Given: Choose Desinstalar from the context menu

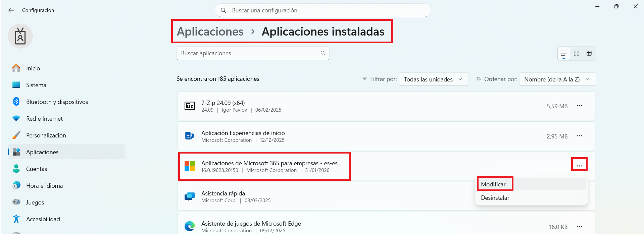Looking at the screenshot, I should (x=495, y=198).
